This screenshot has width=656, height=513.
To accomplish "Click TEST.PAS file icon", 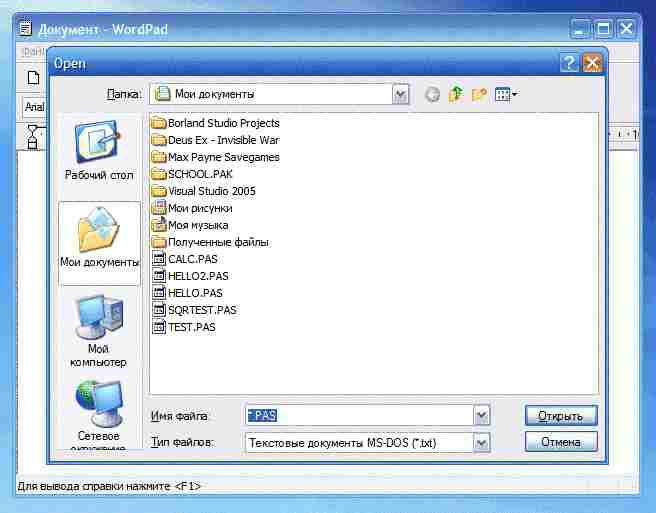I will click(x=159, y=327).
